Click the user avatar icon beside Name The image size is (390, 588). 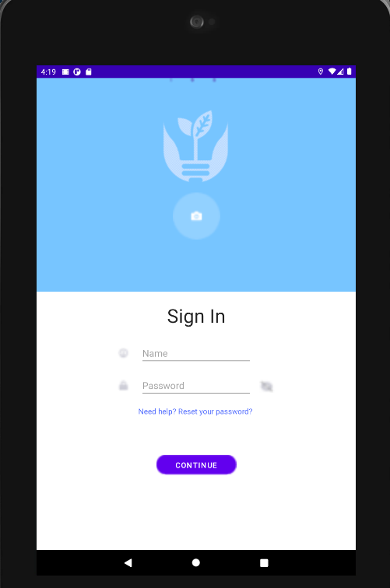(x=124, y=353)
